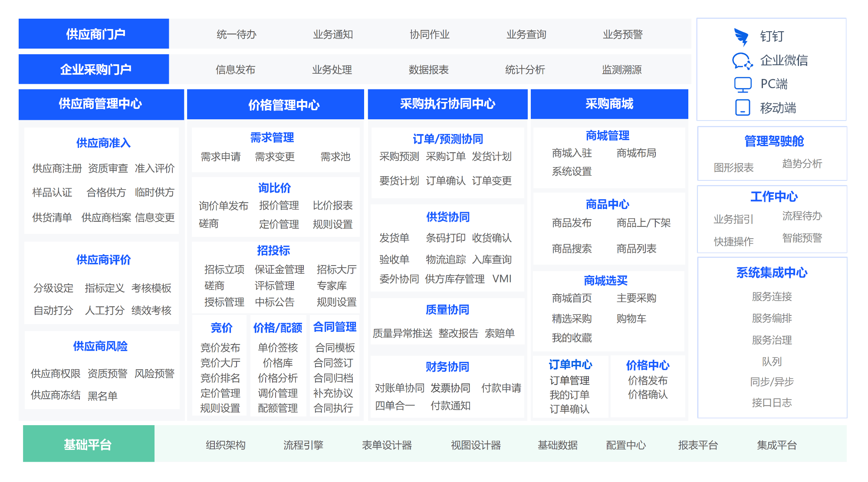Screen dimensions: 868x482
Task: Click 样品认证 item
Action: click(52, 192)
